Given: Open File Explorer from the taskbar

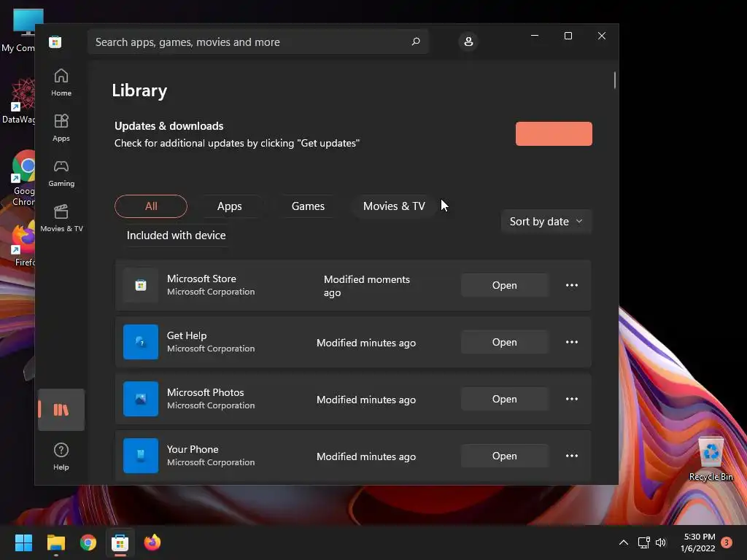Looking at the screenshot, I should click(x=55, y=542).
